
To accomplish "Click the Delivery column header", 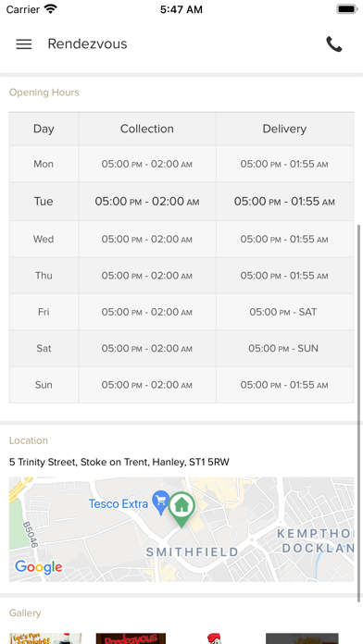I will [x=284, y=129].
